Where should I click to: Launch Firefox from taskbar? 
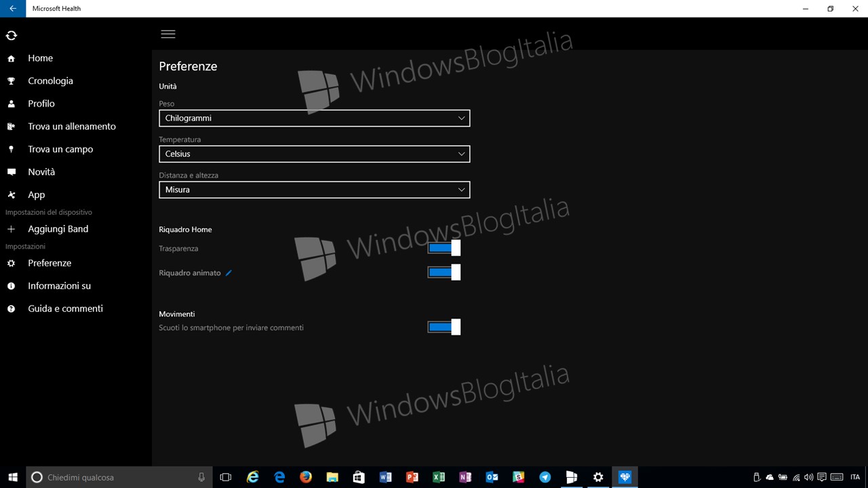(x=306, y=477)
